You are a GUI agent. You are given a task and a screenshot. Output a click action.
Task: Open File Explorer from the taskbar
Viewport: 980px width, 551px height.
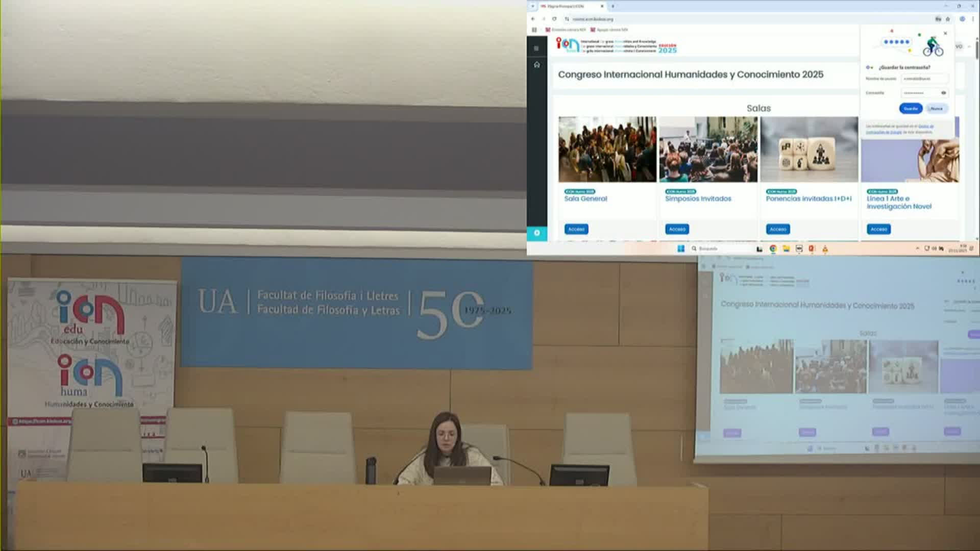pos(786,248)
